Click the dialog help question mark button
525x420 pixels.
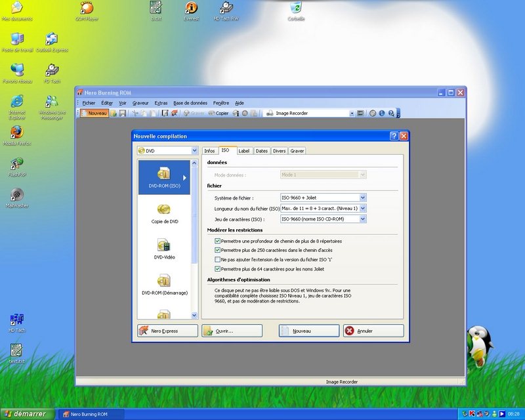tap(394, 136)
